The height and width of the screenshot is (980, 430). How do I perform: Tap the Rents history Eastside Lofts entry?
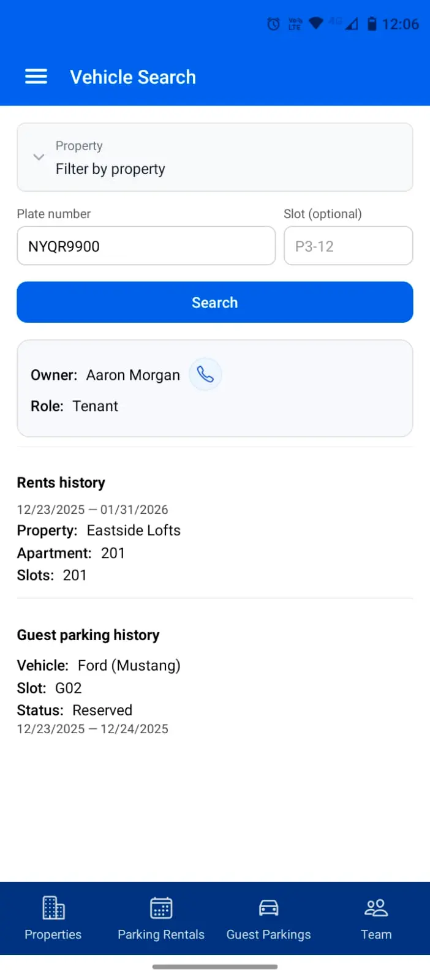(x=134, y=530)
